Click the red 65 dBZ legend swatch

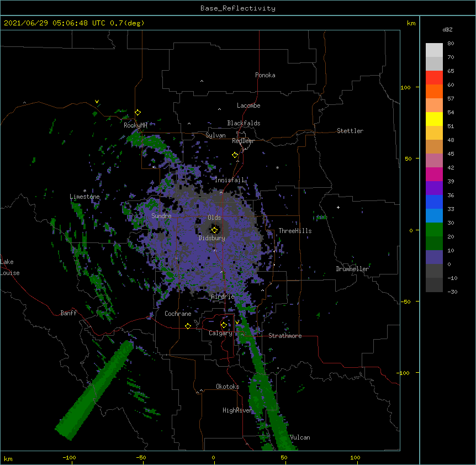click(x=434, y=78)
